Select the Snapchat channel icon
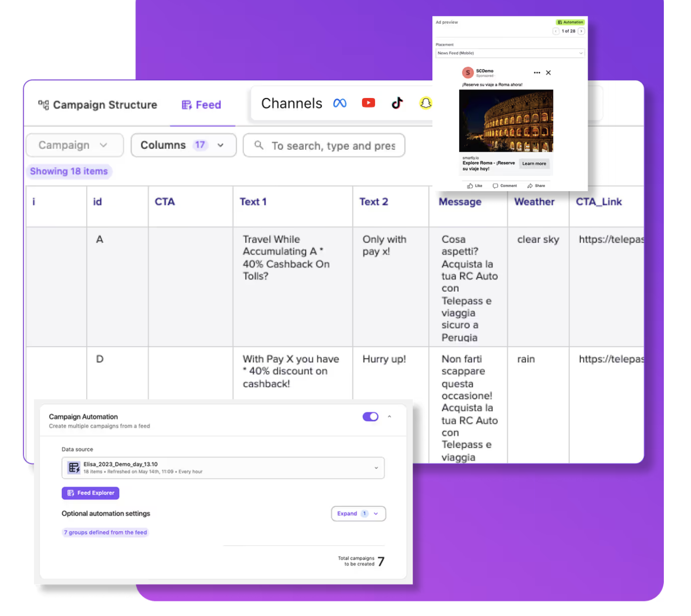The height and width of the screenshot is (616, 691). coord(426,103)
